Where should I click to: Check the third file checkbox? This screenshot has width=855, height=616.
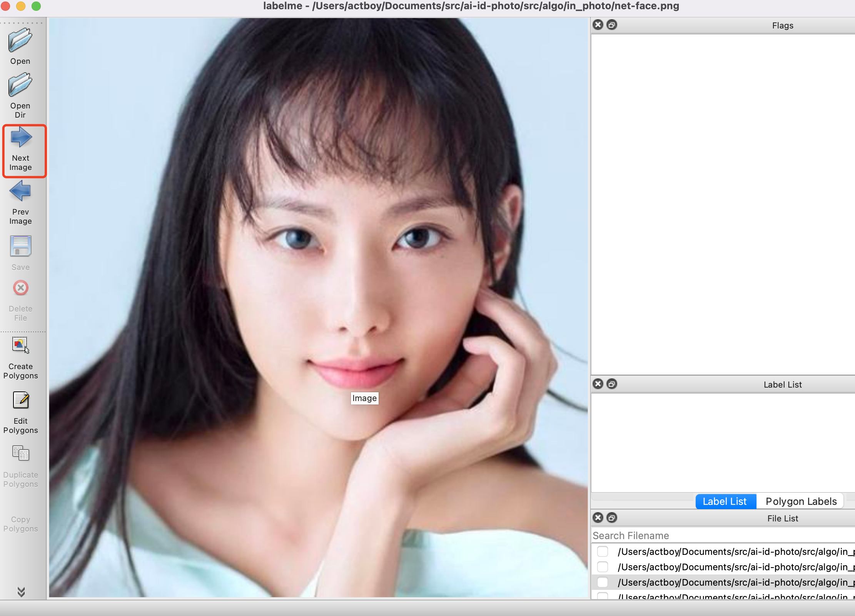(x=602, y=580)
